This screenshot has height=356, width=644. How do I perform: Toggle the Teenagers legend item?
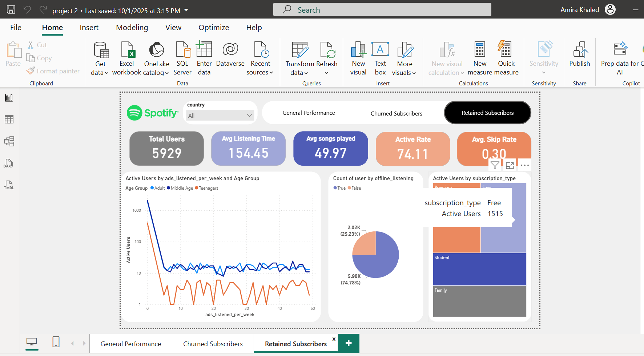[x=206, y=188]
